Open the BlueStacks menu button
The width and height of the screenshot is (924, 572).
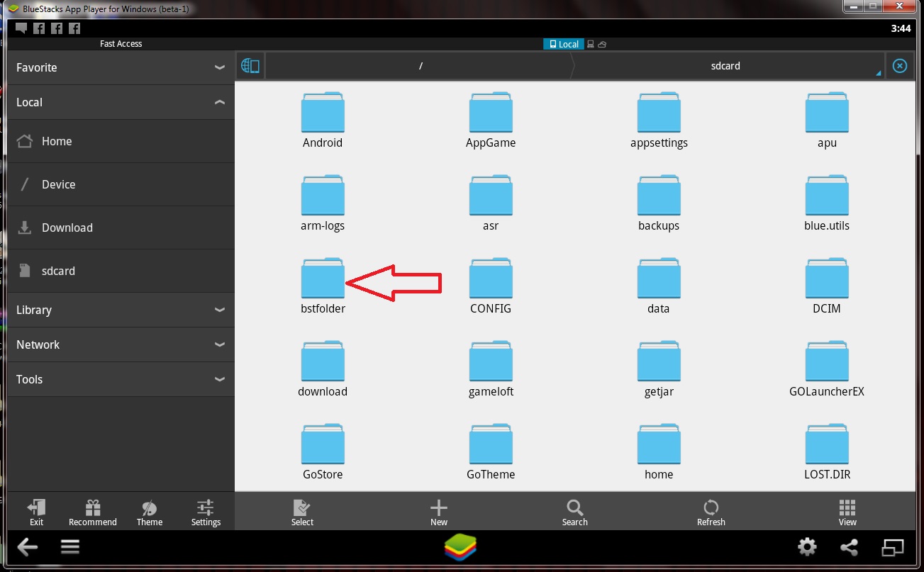tap(70, 546)
